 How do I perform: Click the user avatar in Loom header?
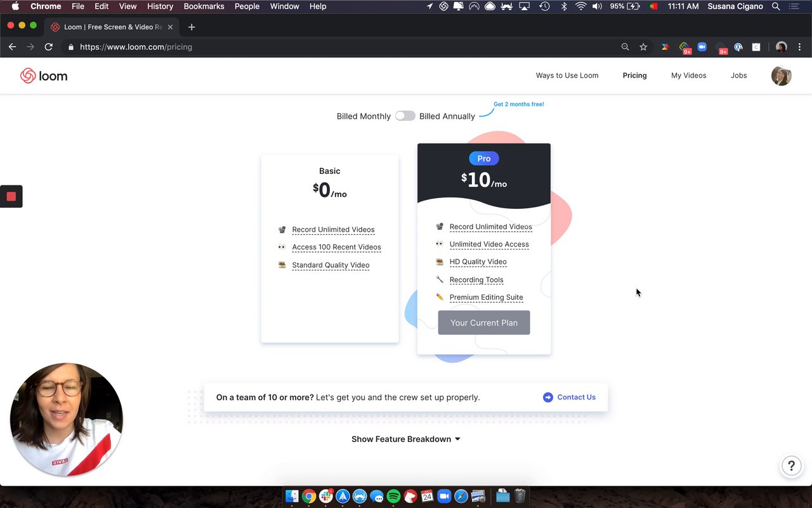781,76
